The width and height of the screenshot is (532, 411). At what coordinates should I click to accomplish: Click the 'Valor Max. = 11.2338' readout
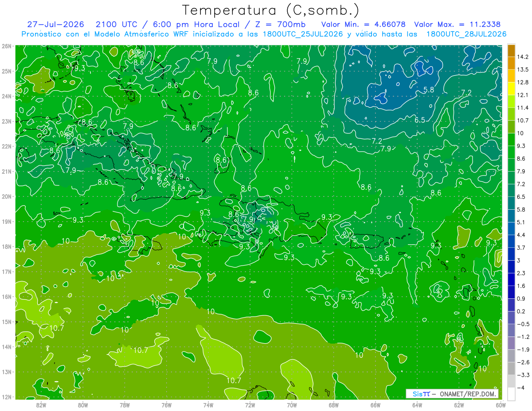[458, 24]
